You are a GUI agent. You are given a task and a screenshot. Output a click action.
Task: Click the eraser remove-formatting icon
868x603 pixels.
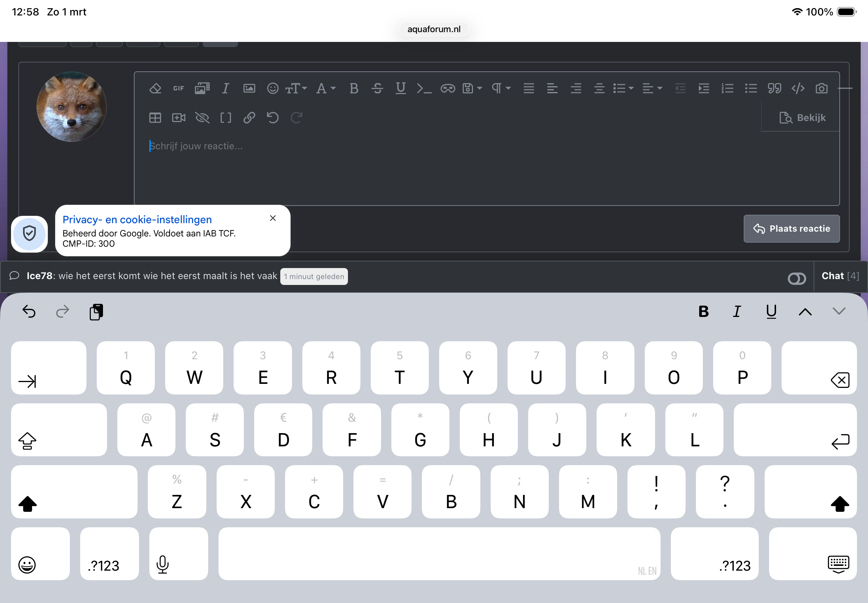[x=155, y=88]
